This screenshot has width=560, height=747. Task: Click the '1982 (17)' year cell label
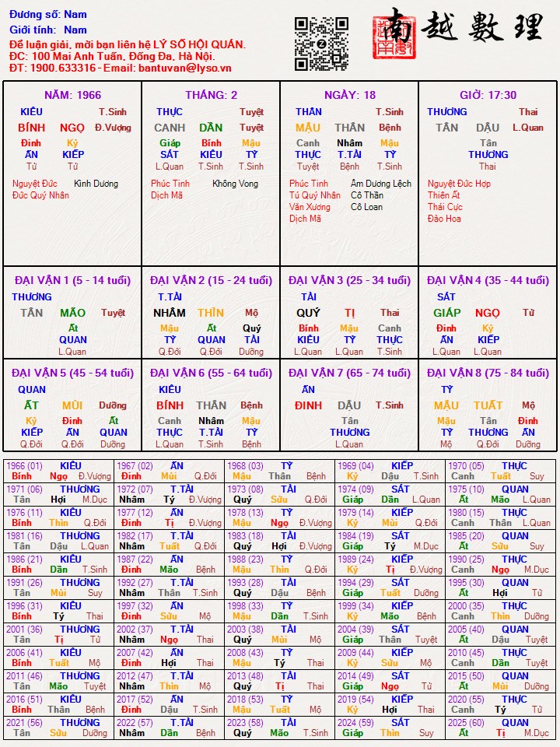[x=135, y=536]
